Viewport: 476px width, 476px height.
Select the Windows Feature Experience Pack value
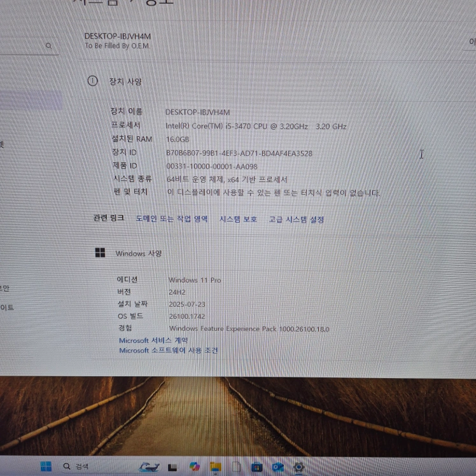(x=249, y=329)
